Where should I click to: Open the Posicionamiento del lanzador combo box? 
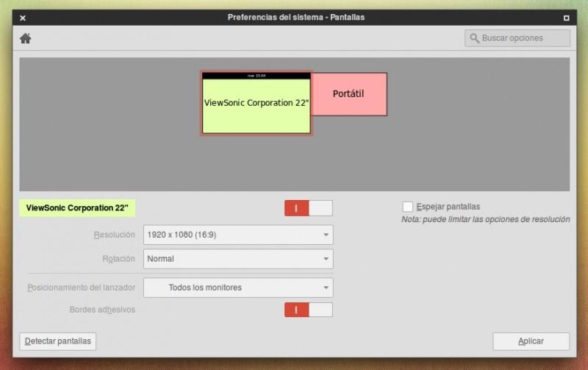coord(237,288)
